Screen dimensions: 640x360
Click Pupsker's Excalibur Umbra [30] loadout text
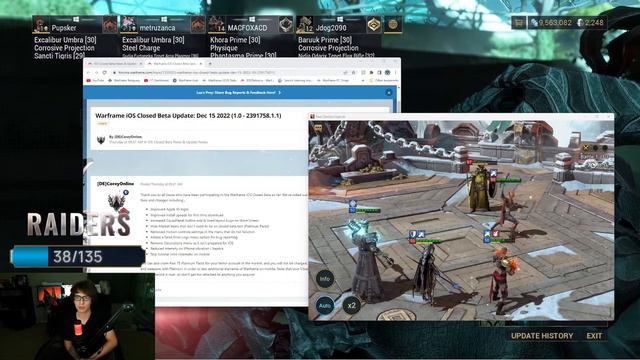(65, 40)
